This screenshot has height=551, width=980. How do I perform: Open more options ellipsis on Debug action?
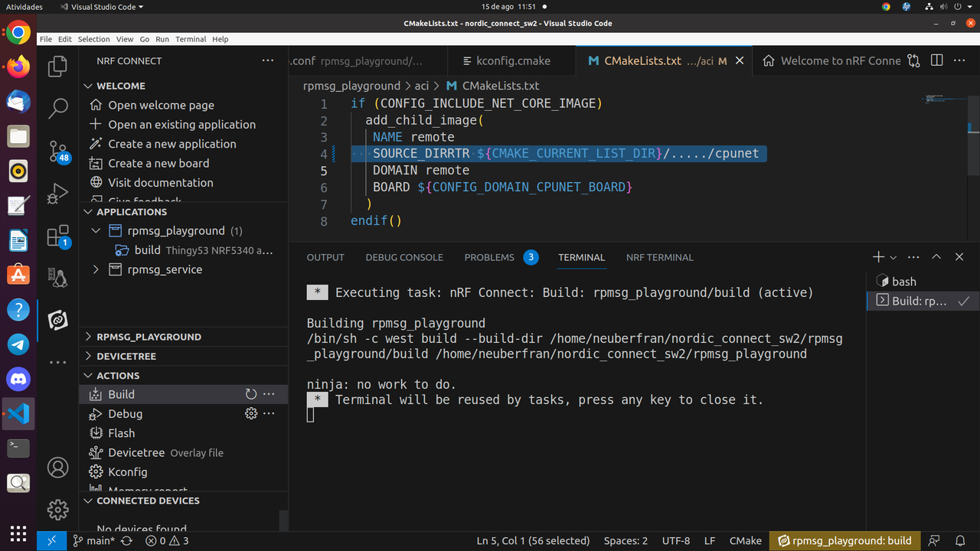(269, 413)
